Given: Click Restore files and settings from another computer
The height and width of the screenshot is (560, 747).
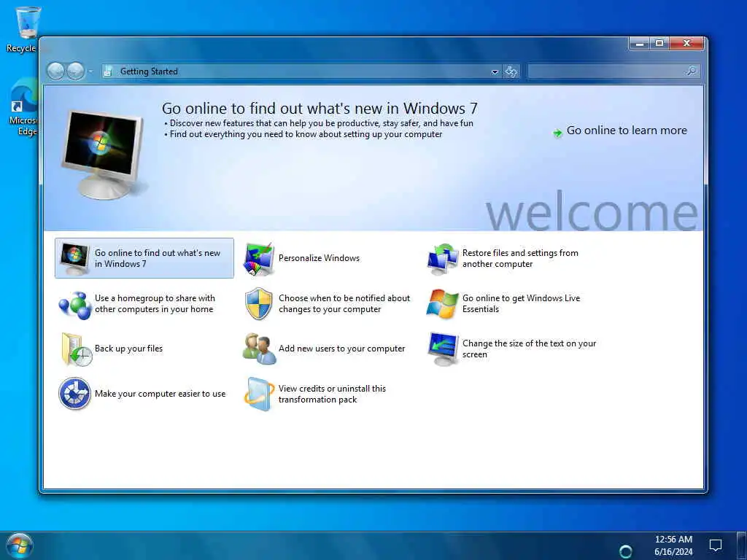Looking at the screenshot, I should click(x=520, y=259).
